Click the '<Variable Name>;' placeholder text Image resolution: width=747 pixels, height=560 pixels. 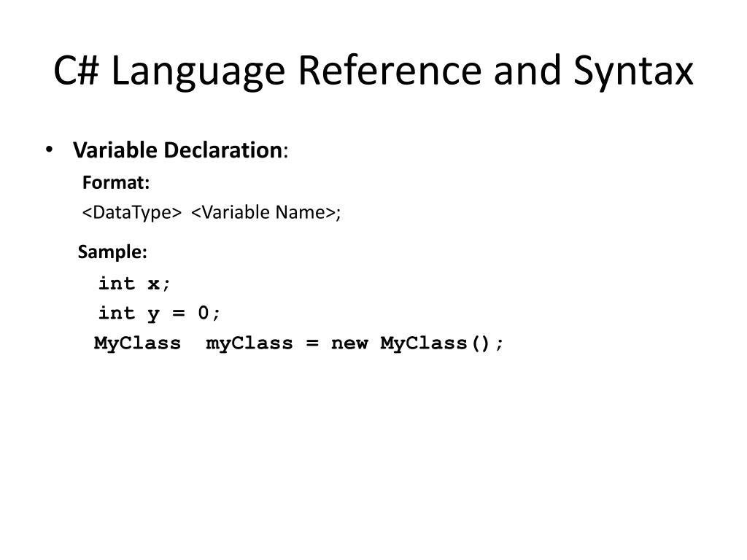(x=266, y=212)
